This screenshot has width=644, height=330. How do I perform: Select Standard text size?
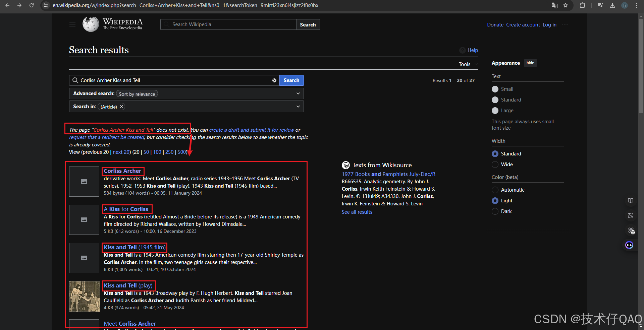495,100
